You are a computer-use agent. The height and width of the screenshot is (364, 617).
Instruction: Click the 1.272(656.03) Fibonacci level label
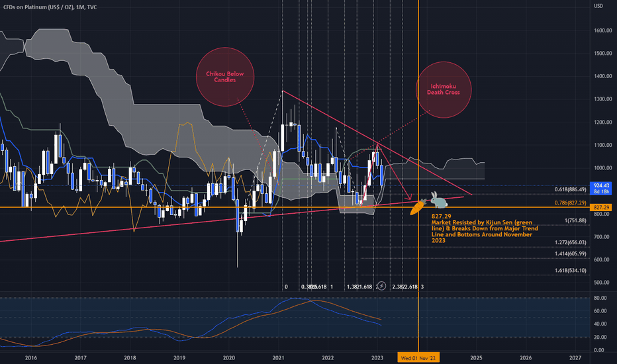coord(570,243)
